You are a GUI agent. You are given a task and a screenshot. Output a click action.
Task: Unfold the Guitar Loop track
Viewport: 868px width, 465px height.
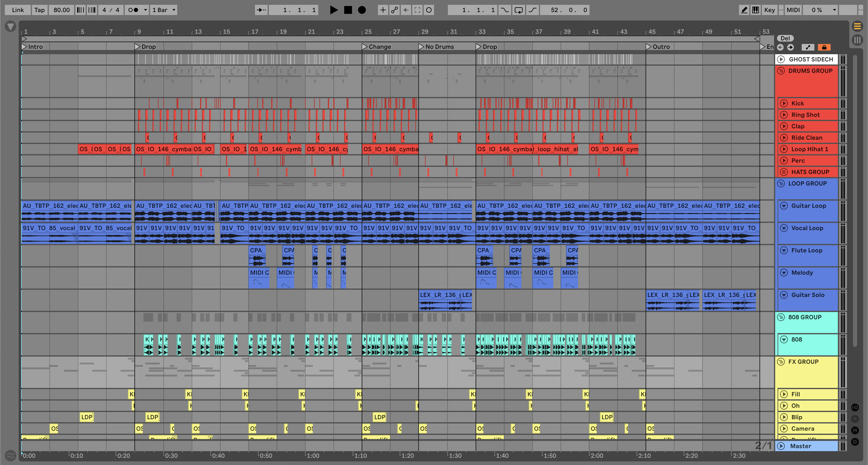coord(784,206)
